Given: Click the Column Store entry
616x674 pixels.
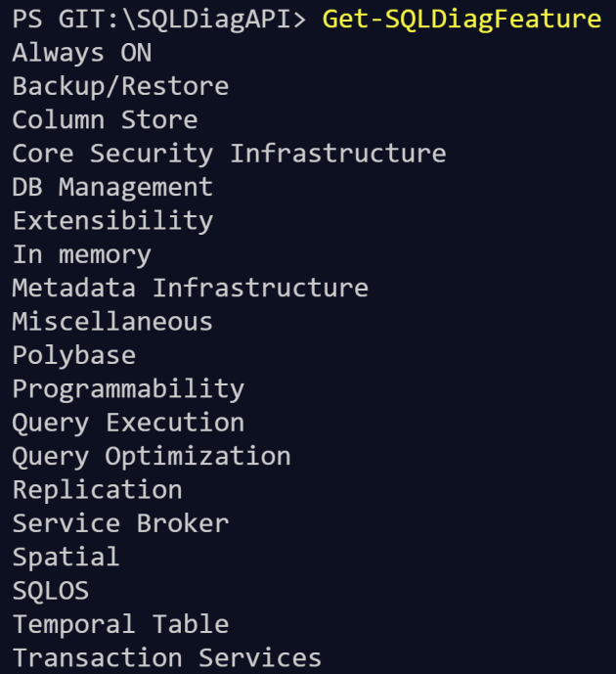Looking at the screenshot, I should click(105, 120).
